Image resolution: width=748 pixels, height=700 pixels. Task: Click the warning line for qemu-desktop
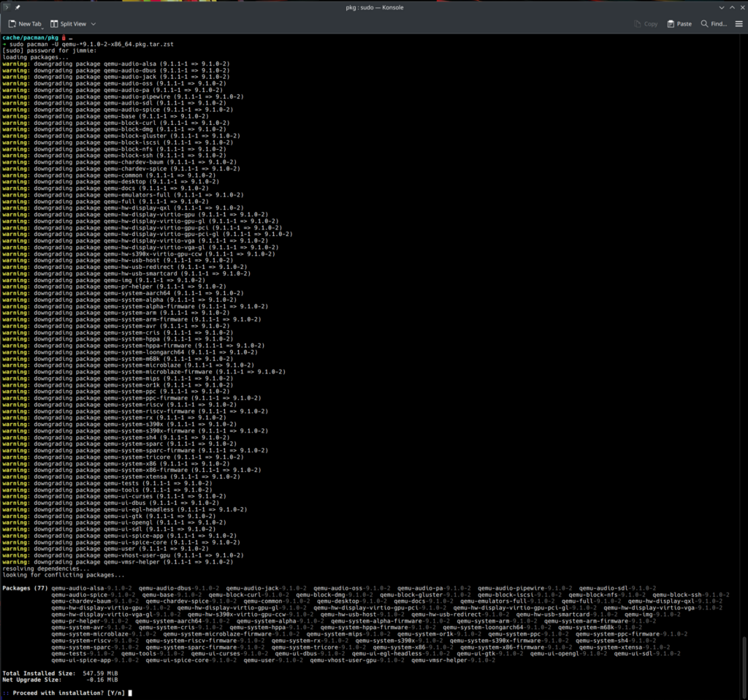(x=111, y=182)
